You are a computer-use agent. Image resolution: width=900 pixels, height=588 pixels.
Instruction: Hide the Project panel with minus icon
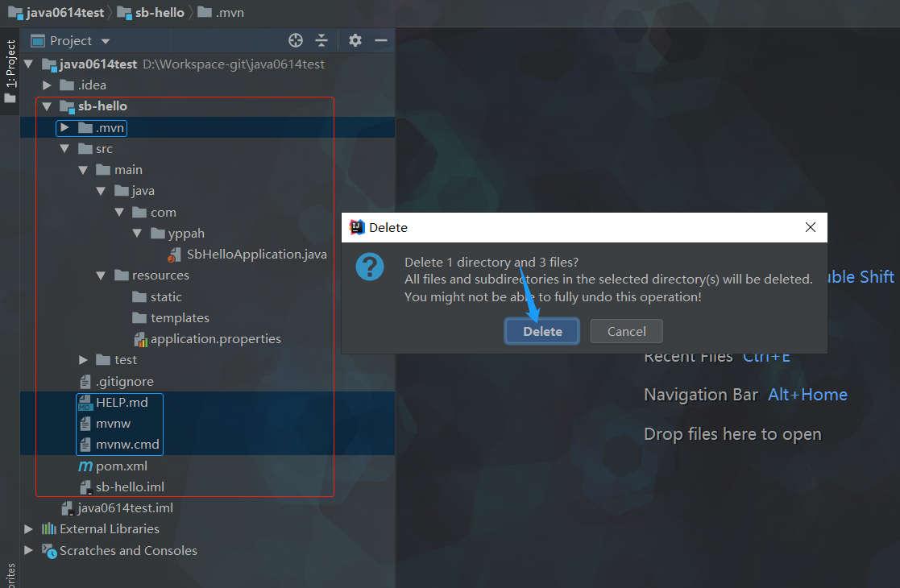[x=381, y=40]
